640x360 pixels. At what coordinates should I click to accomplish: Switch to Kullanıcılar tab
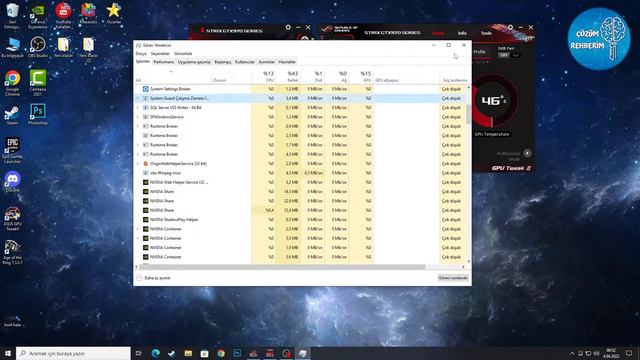click(245, 62)
